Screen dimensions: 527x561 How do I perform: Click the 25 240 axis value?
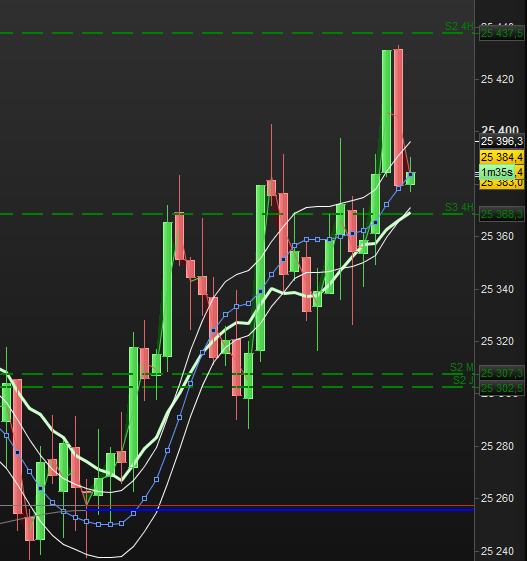(x=497, y=551)
